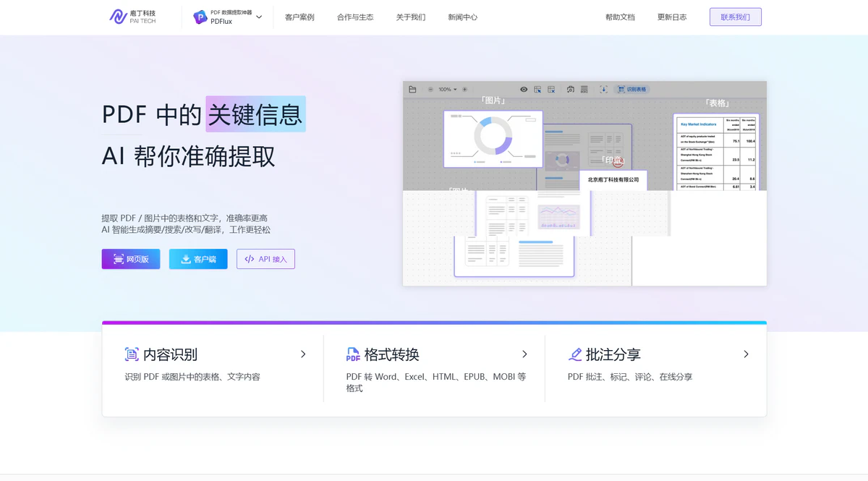Click the download arrow icon in preview toolbar
This screenshot has height=481, width=868.
pyautogui.click(x=603, y=90)
